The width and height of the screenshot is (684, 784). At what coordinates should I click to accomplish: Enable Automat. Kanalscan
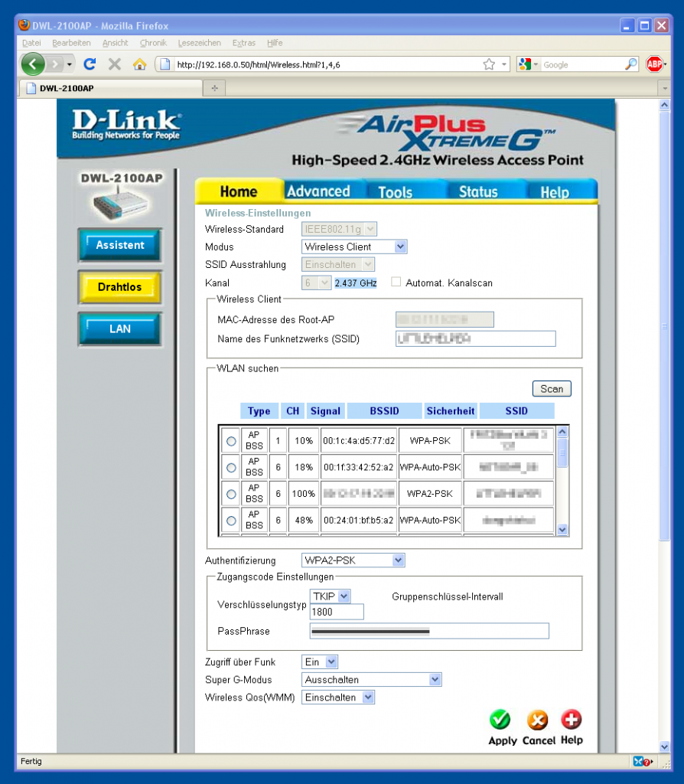396,282
